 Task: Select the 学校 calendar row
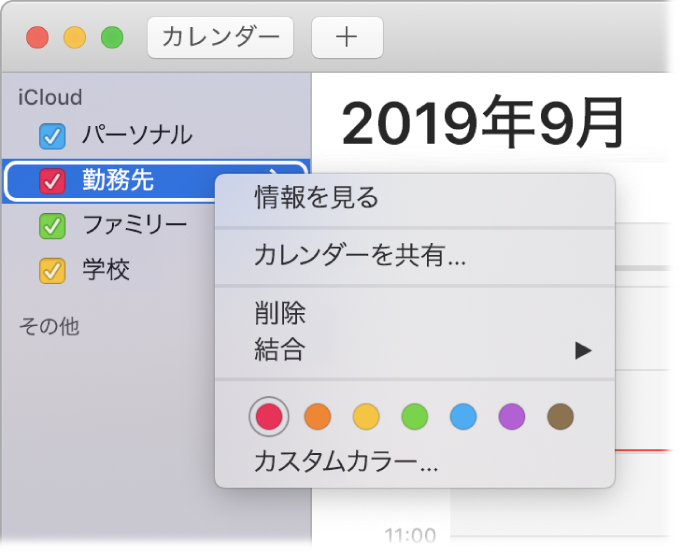pyautogui.click(x=109, y=271)
